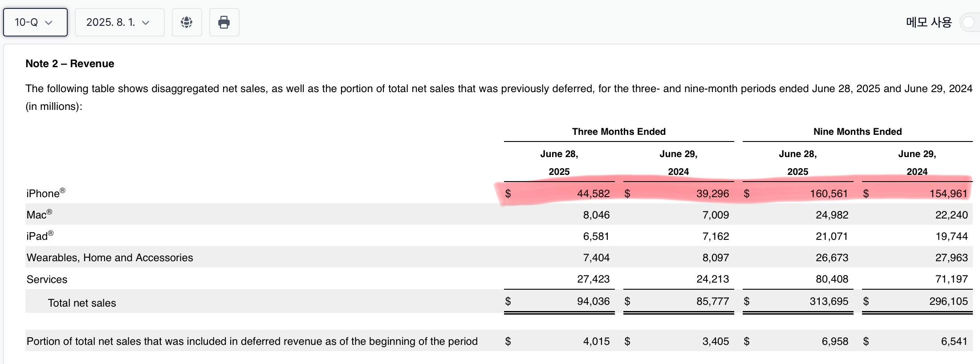Select the deferred revenue value 6,541
Image resolution: width=980 pixels, height=364 pixels.
coord(954,341)
